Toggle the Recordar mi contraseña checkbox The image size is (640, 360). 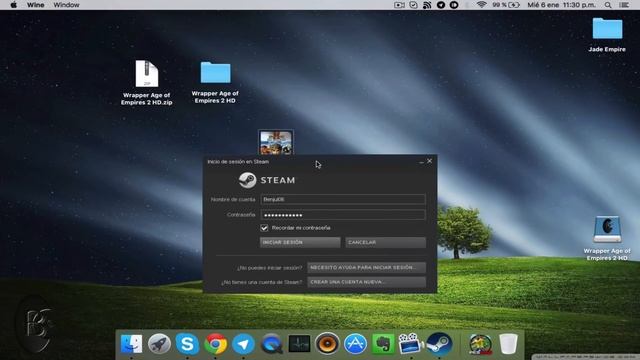264,228
